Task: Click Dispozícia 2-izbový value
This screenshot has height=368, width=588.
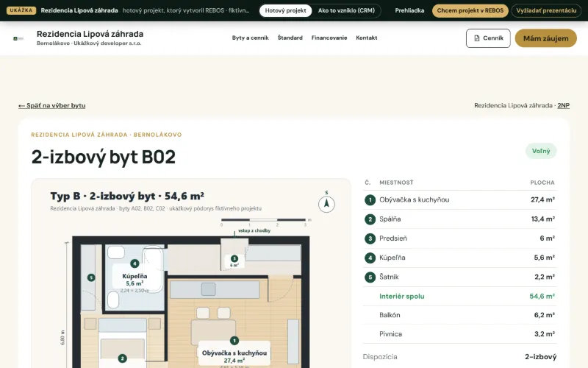Action: point(540,357)
